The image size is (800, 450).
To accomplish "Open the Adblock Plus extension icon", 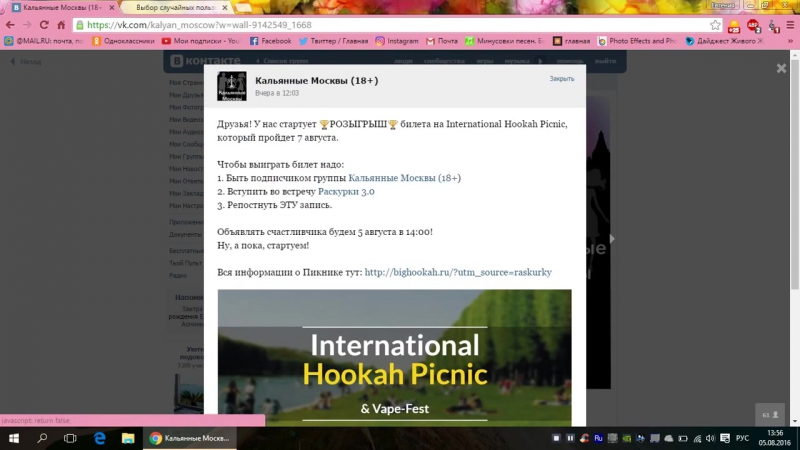I will (754, 26).
